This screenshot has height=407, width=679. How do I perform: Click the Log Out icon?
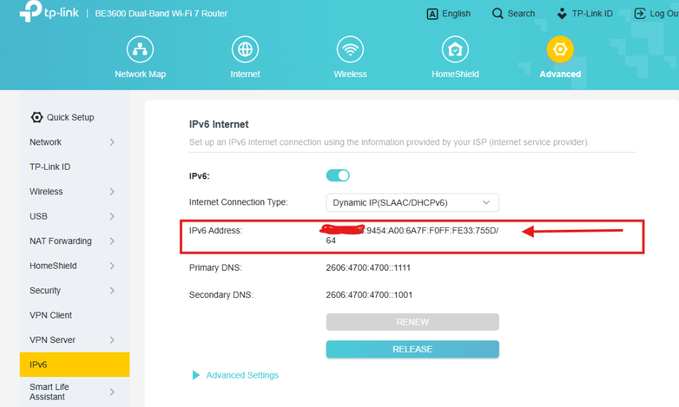point(641,14)
